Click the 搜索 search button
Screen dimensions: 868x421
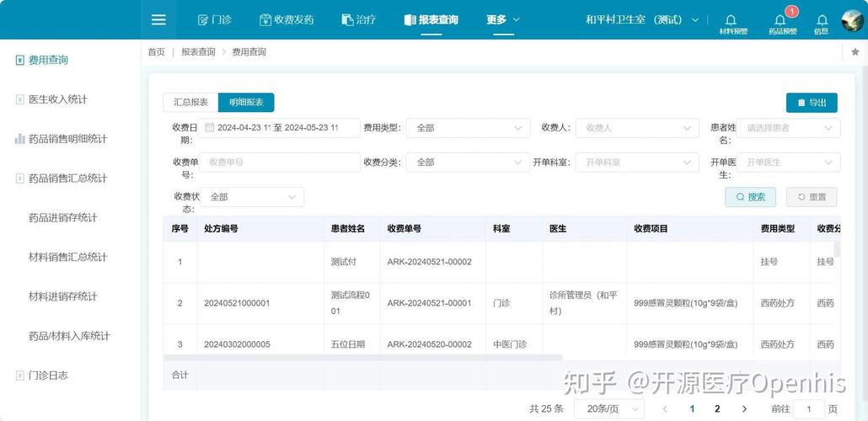click(750, 197)
